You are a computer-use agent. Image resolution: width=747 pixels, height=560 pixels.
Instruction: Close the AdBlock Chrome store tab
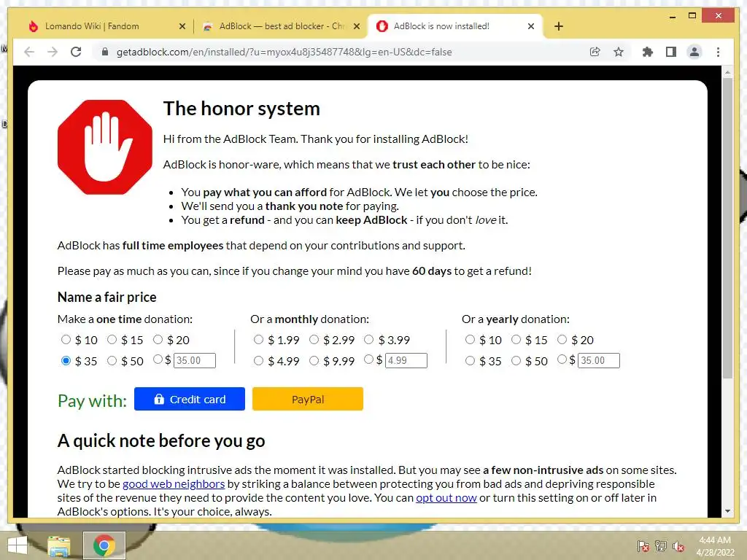click(x=356, y=26)
